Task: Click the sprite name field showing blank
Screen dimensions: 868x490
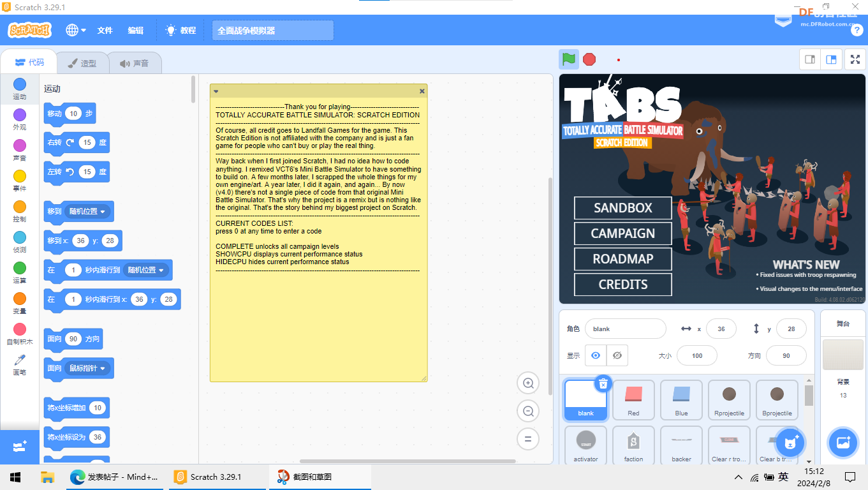Action: 625,329
